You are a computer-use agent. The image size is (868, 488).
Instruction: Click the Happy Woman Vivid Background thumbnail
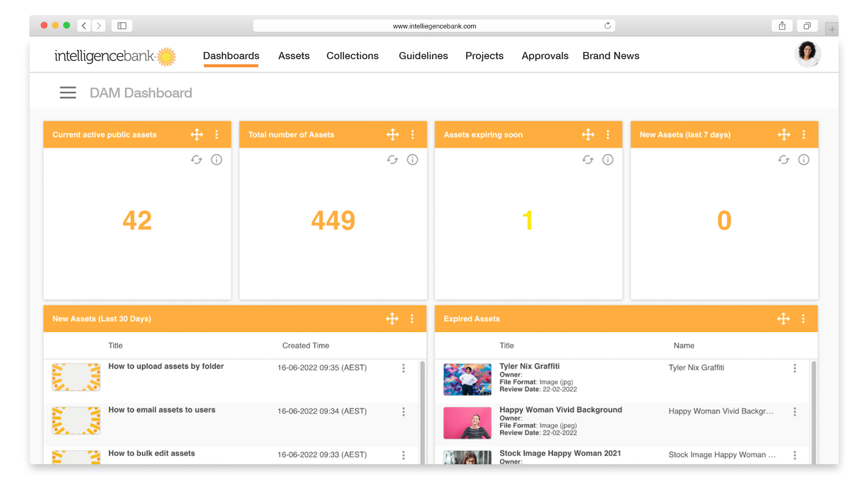click(467, 423)
